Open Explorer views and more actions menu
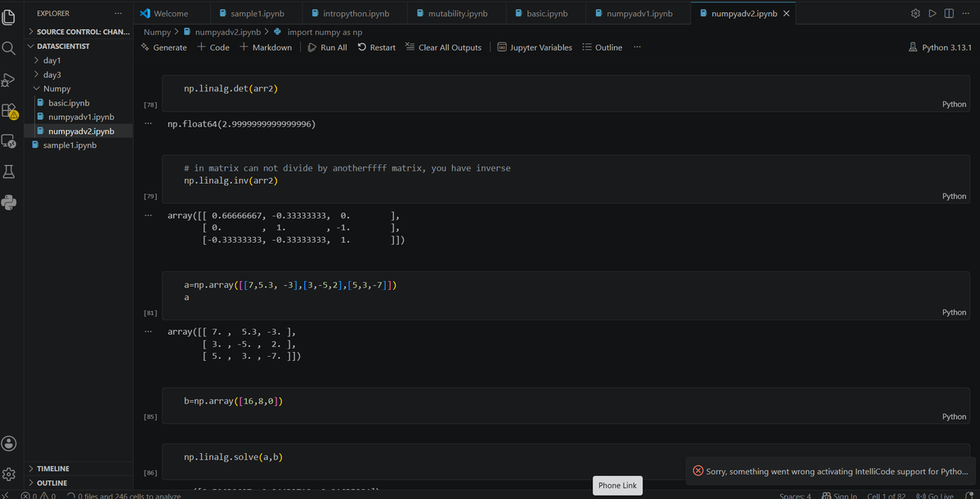Image resolution: width=980 pixels, height=499 pixels. pyautogui.click(x=119, y=13)
